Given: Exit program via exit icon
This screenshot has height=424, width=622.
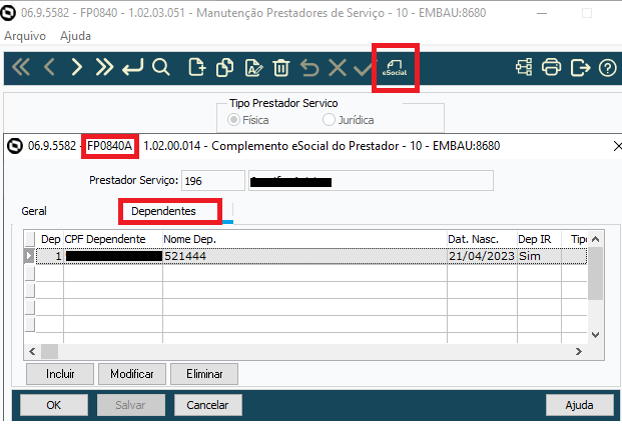Looking at the screenshot, I should point(580,67).
